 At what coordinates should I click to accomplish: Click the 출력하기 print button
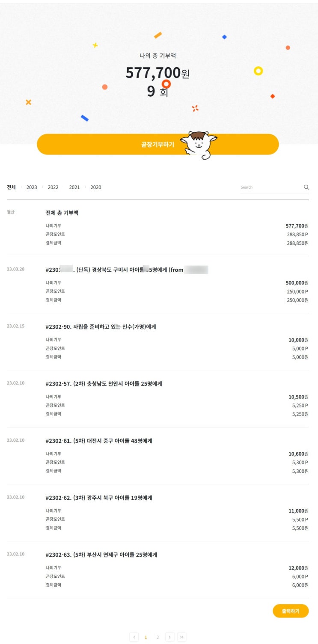290,611
